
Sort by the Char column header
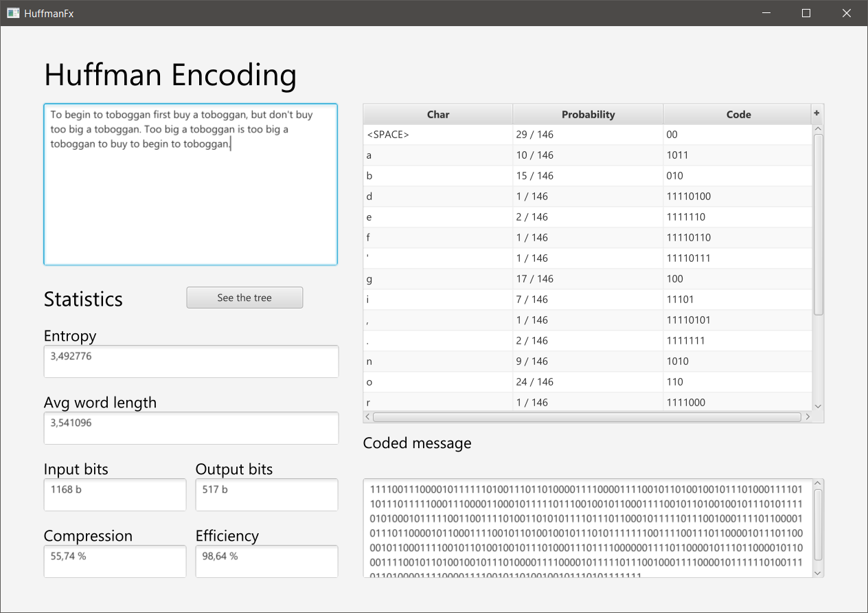pos(438,114)
